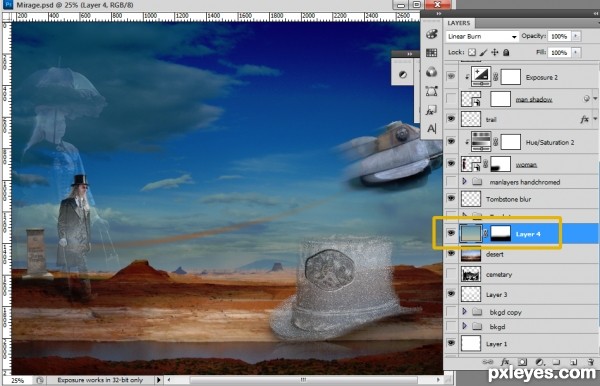Click the 25% zoom level field
Screen dimensions: 600x386
coord(17,380)
